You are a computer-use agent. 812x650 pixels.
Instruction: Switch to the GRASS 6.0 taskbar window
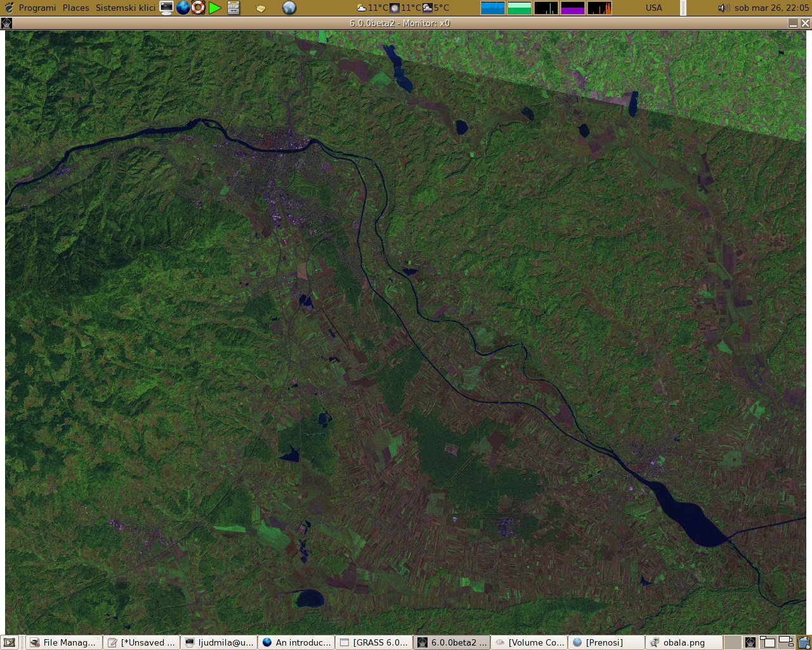(374, 642)
